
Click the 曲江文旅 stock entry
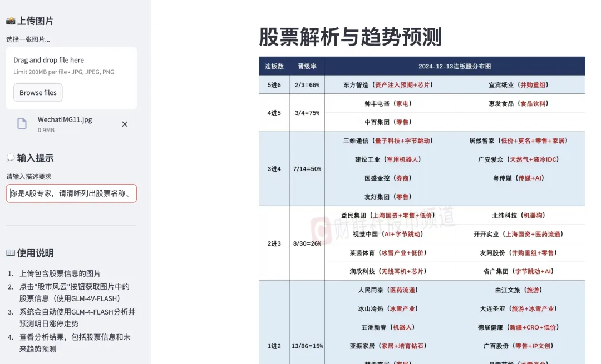(x=519, y=290)
